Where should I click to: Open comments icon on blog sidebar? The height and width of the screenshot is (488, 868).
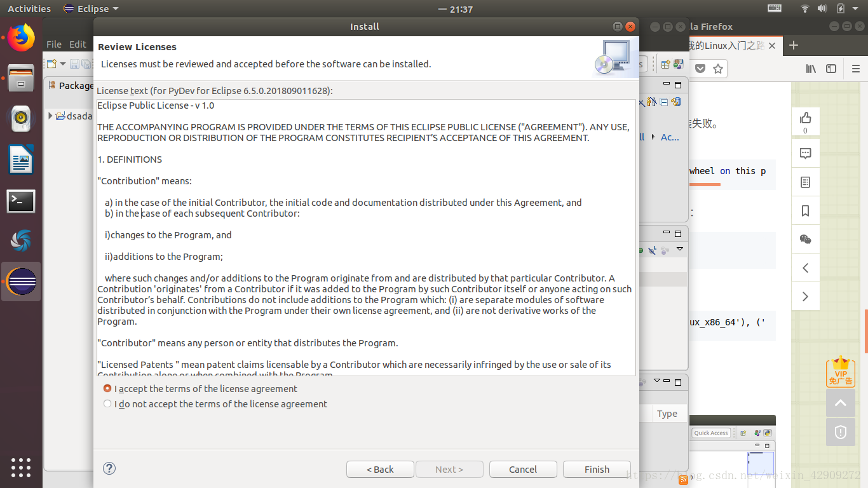pos(806,153)
